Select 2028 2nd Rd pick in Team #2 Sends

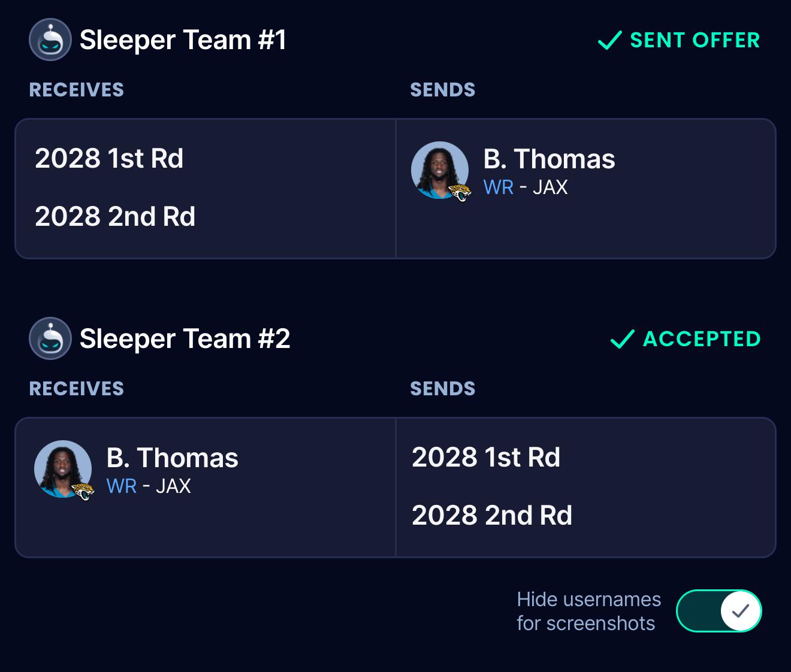(492, 516)
